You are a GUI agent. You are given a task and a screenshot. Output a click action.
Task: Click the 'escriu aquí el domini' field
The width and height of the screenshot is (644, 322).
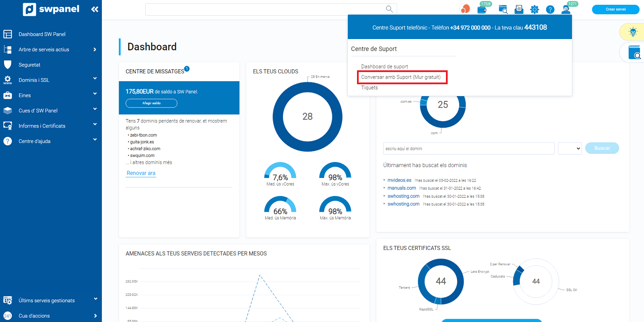click(x=469, y=149)
